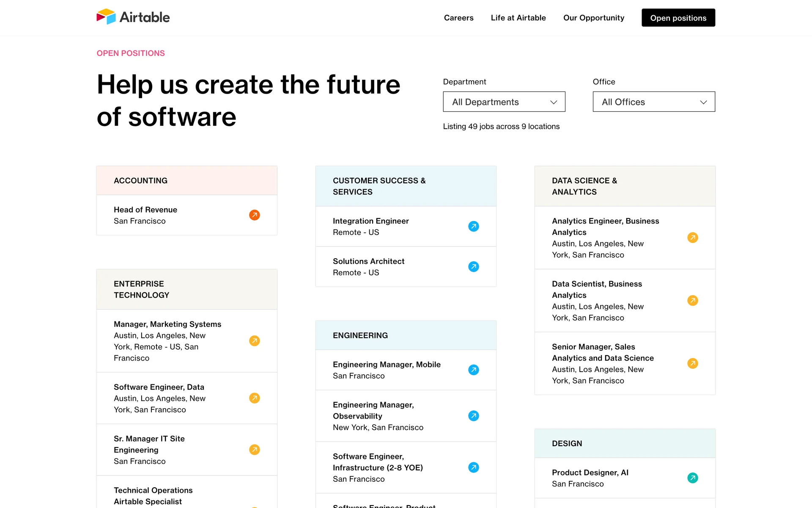Viewport: 812px width, 508px height.
Task: Expand the All Departments dropdown
Action: click(x=503, y=102)
